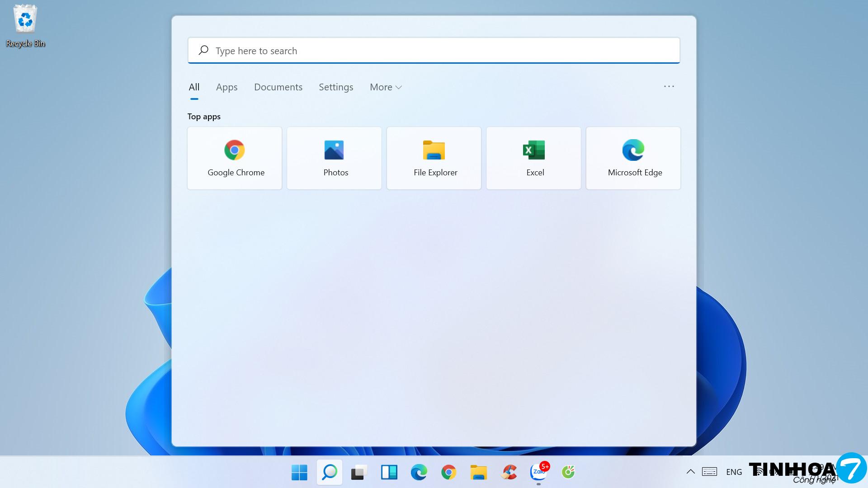Open Cốc Cốc browser from the taskbar
Image resolution: width=868 pixels, height=488 pixels.
[568, 472]
